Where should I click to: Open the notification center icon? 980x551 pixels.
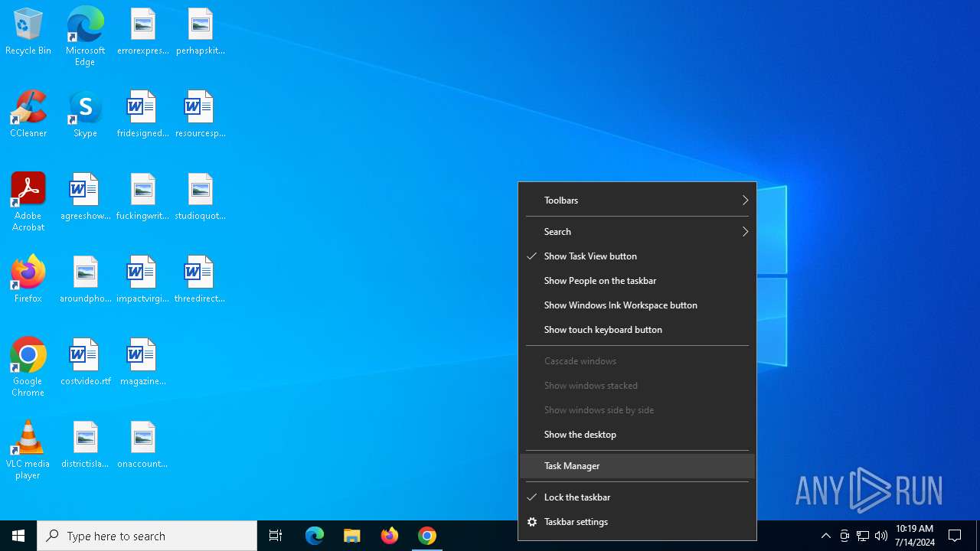[x=955, y=536]
